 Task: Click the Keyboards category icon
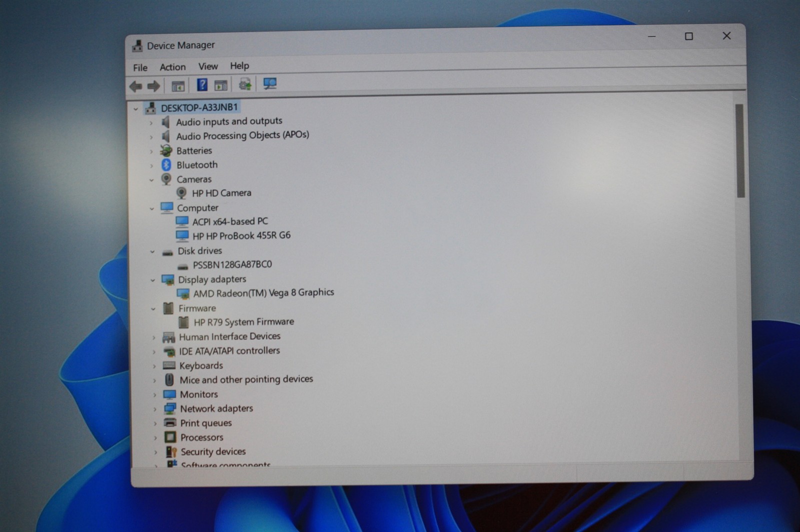pos(169,366)
